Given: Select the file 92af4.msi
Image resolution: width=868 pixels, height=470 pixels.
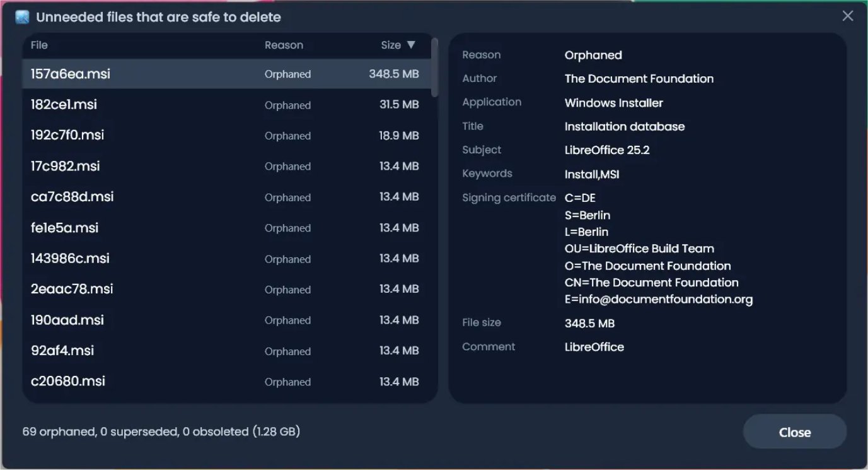Looking at the screenshot, I should pos(227,351).
